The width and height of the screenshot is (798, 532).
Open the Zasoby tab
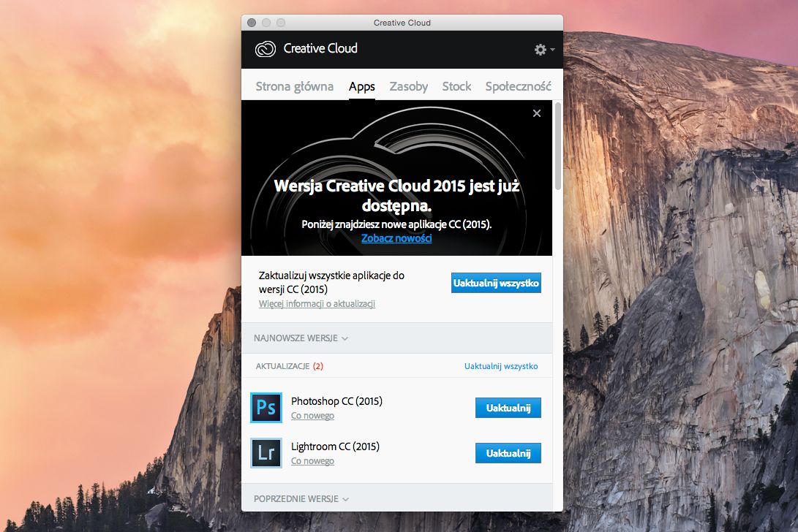tap(409, 86)
